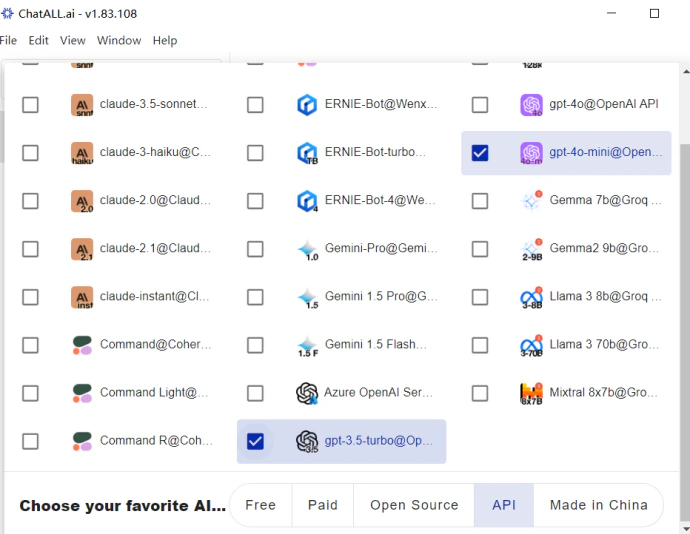This screenshot has width=690, height=534.
Task: Click the ERNIE-Bot-4 icon
Action: click(307, 201)
